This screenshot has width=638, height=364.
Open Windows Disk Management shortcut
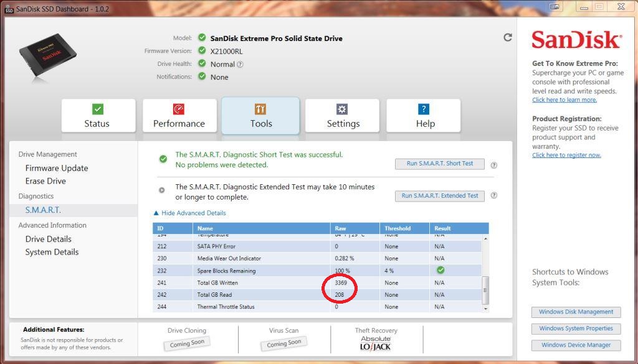[x=576, y=312]
